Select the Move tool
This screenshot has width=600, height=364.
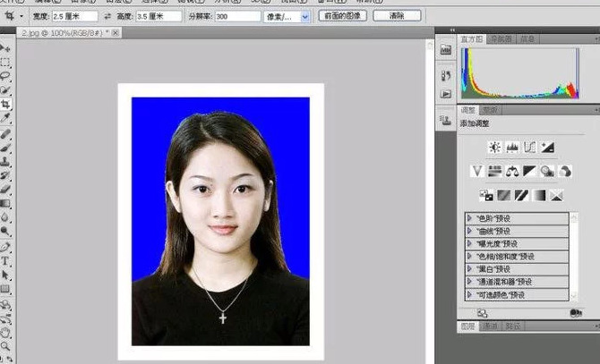(5, 48)
